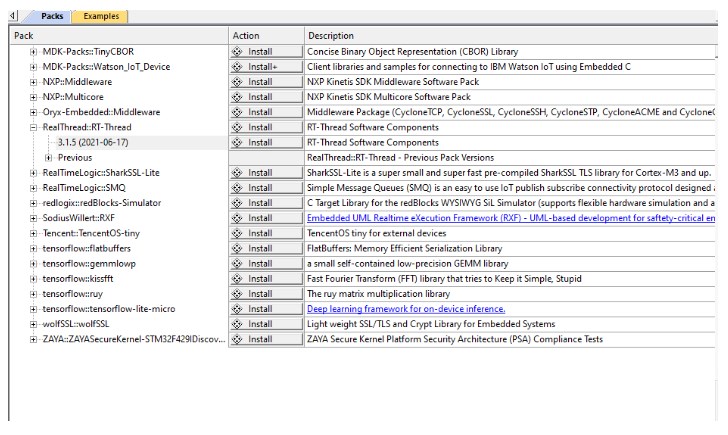Install the SharkSSL-Lite pack
728x435 pixels.
coord(266,173)
